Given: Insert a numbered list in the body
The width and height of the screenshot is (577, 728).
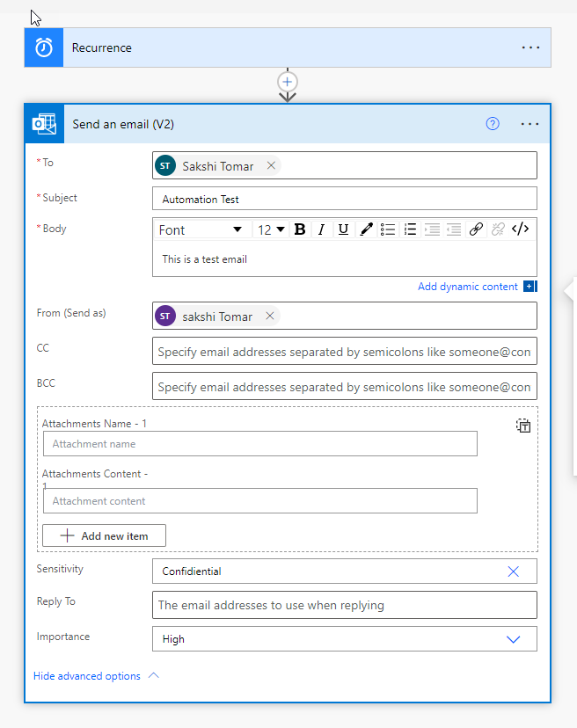Looking at the screenshot, I should 410,229.
